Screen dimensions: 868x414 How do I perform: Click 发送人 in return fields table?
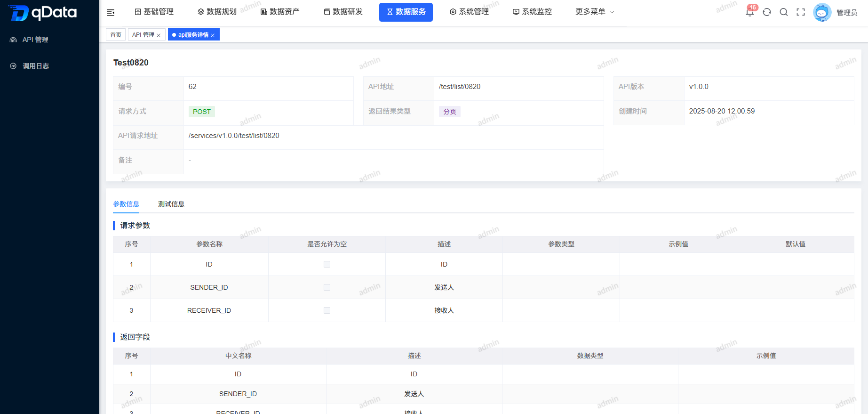pyautogui.click(x=414, y=394)
